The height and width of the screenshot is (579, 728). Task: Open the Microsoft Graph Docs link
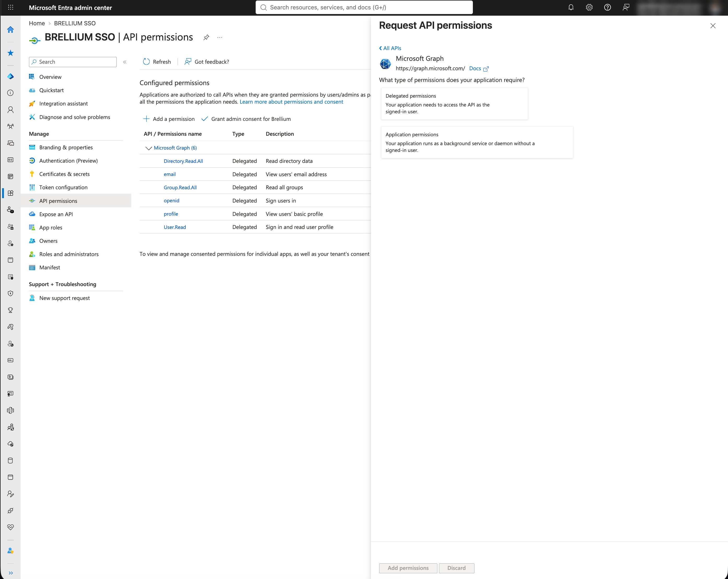479,69
